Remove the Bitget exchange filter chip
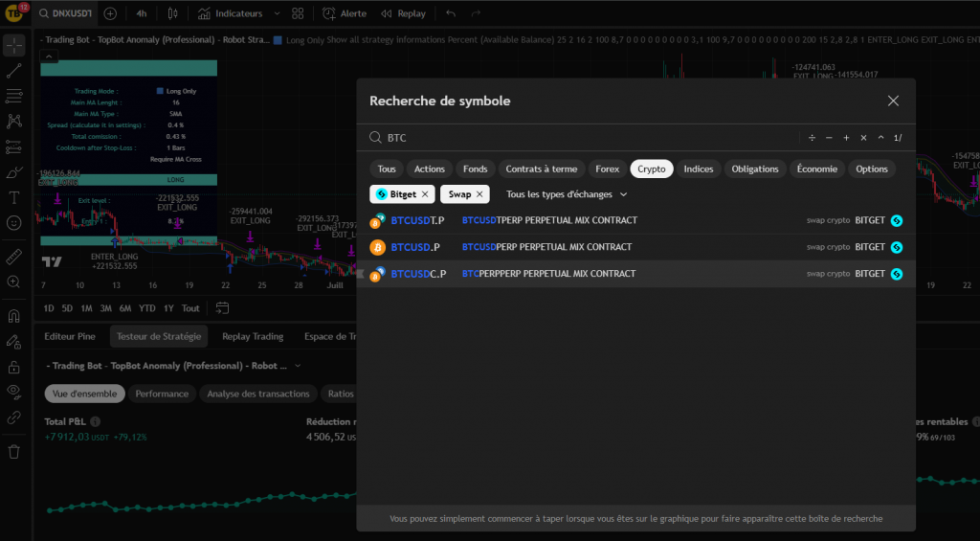Image resolution: width=980 pixels, height=541 pixels. 426,194
